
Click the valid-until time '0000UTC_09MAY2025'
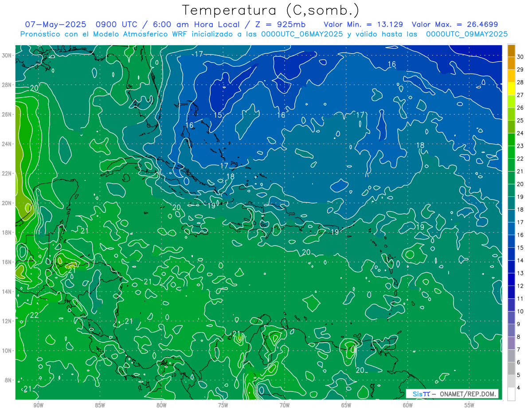click(466, 34)
